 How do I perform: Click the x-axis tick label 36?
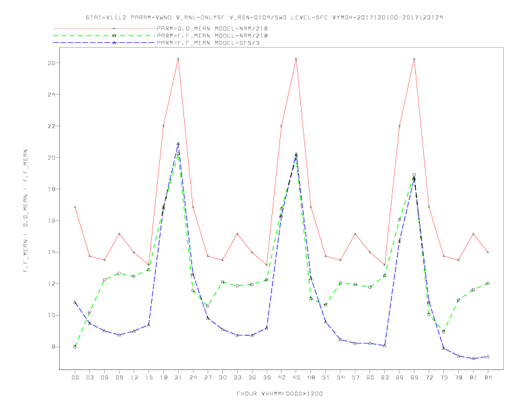(252, 377)
